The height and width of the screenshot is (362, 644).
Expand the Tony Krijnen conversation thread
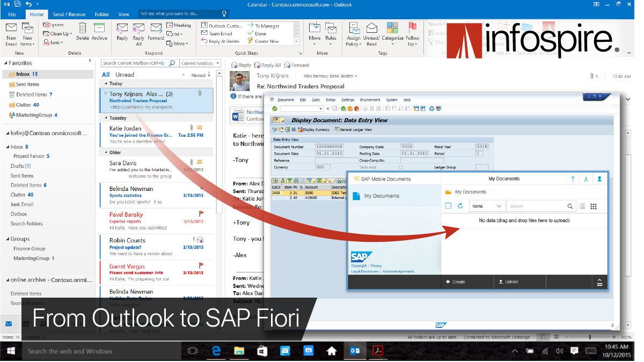tap(105, 93)
